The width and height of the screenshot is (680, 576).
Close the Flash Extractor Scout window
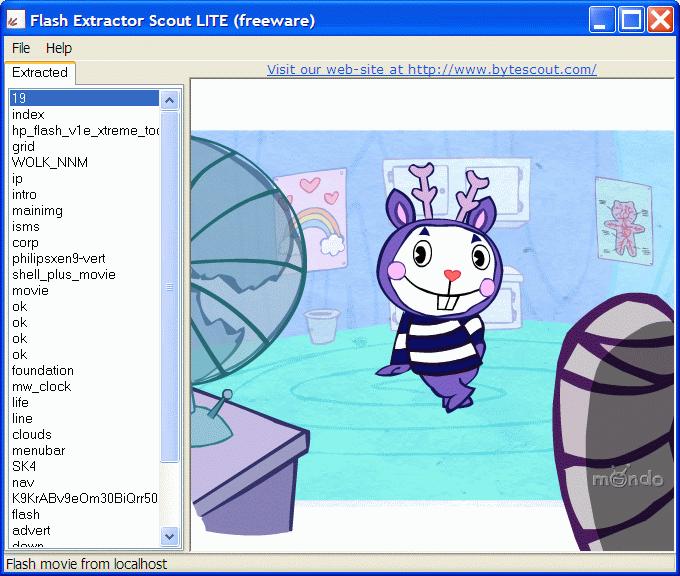tap(660, 20)
